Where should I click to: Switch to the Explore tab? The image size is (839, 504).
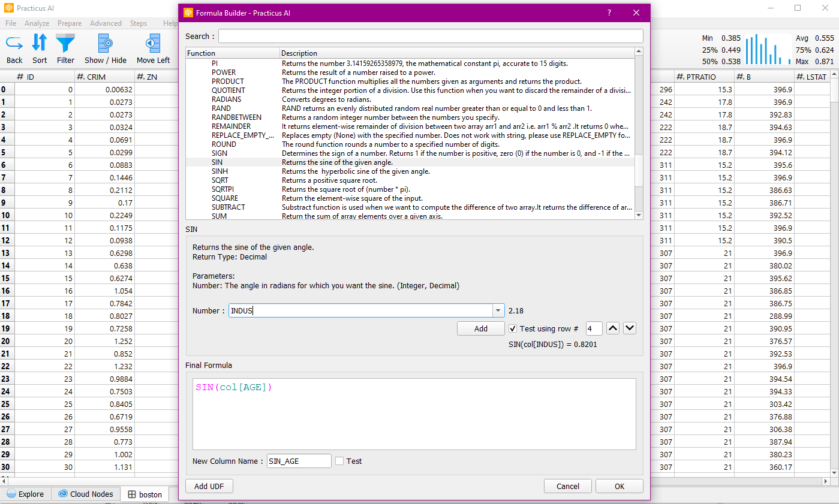click(26, 494)
